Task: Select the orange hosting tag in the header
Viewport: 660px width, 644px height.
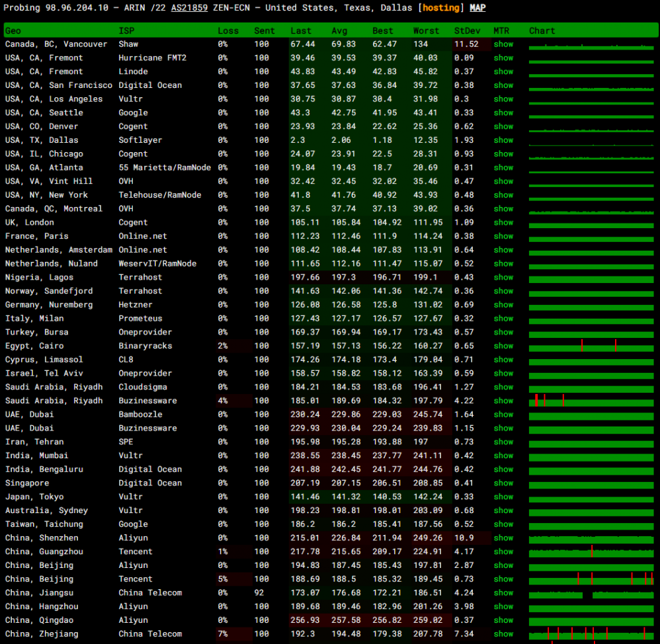Action: pyautogui.click(x=440, y=7)
